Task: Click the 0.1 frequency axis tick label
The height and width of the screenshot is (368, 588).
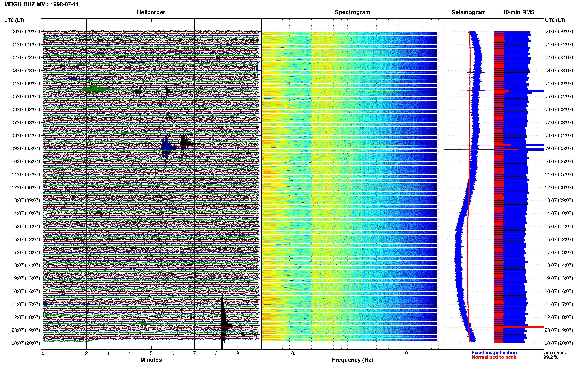Action: 295,353
